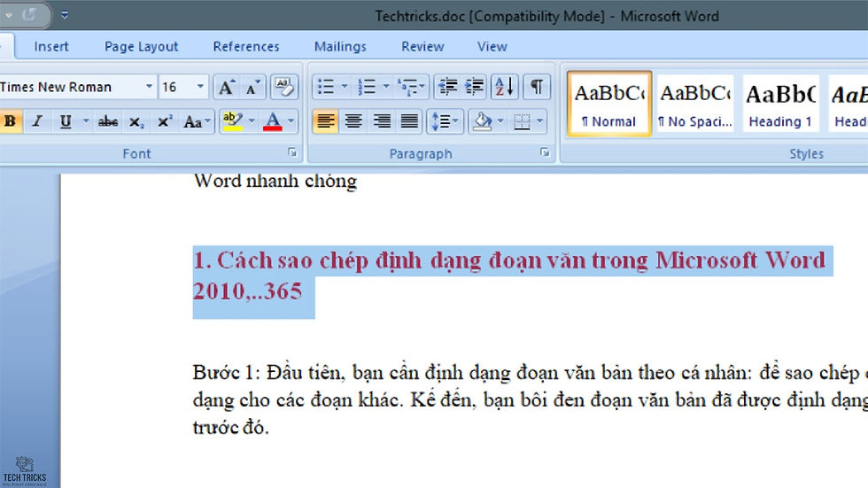Screen dimensions: 868x488
Task: Align the text to the right
Action: click(382, 121)
